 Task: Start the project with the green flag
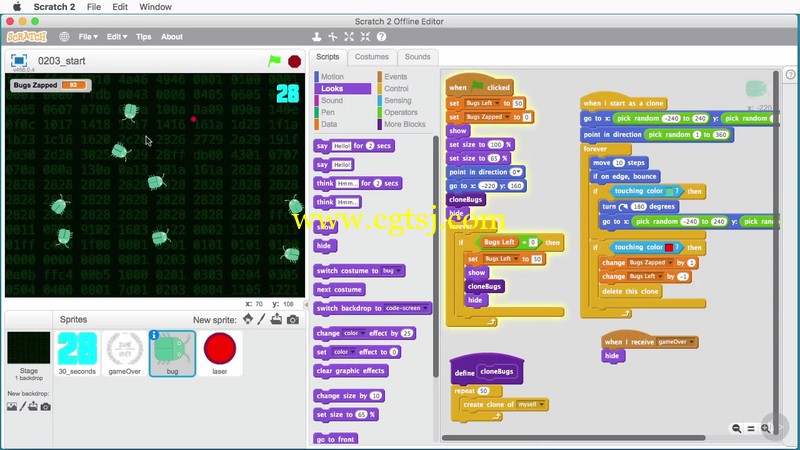(x=274, y=61)
